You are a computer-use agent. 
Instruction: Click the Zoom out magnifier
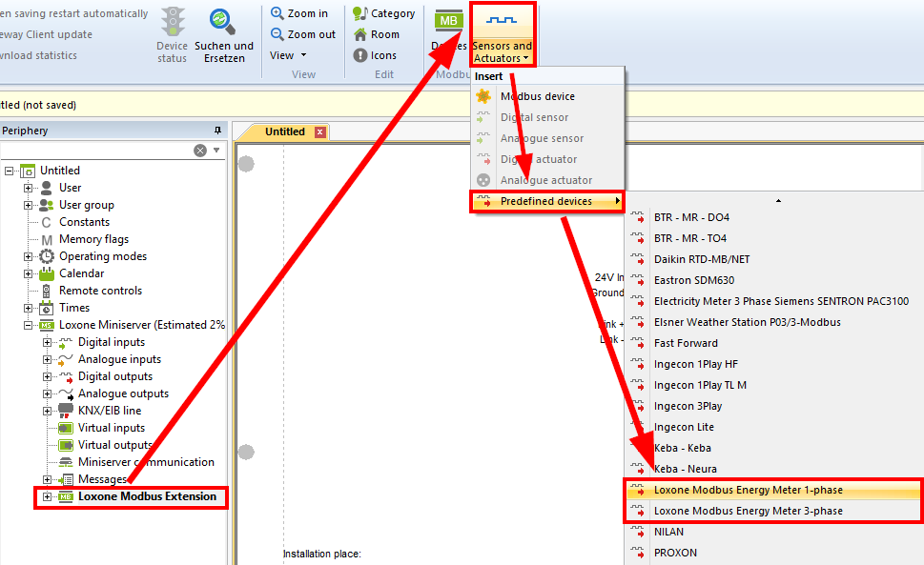pos(277,34)
